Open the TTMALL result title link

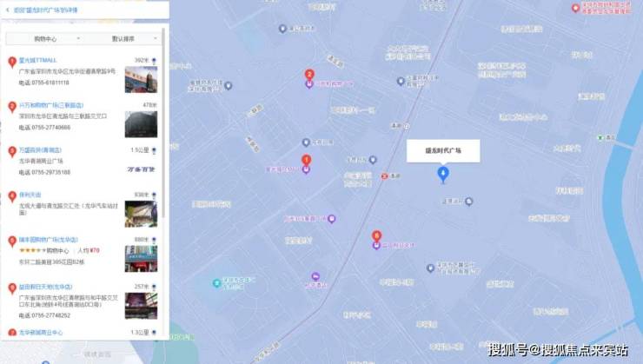37,60
